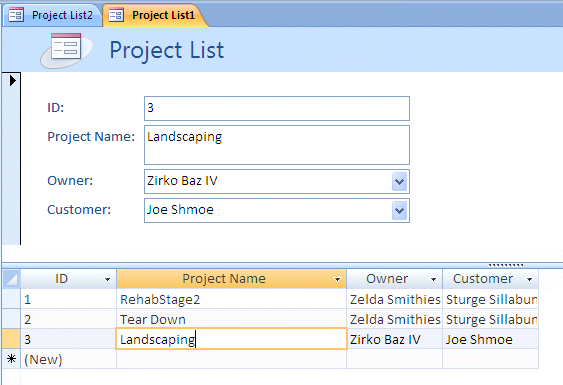Click the Project List header logo icon
The width and height of the screenshot is (563, 385).
click(x=66, y=50)
